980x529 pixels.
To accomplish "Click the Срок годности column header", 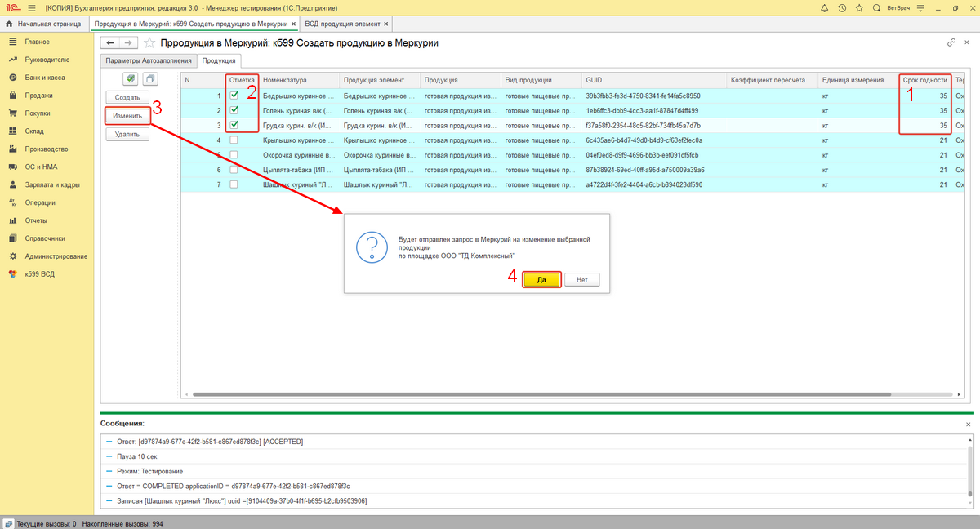I will coord(925,80).
